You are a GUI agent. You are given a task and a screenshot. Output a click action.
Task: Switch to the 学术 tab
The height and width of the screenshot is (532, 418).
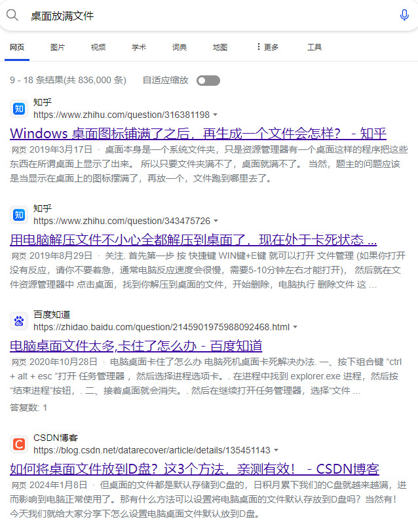139,47
